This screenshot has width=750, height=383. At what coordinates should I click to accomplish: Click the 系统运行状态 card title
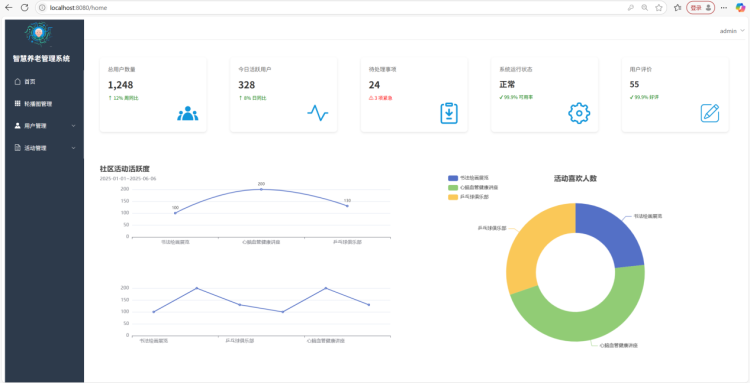[516, 69]
